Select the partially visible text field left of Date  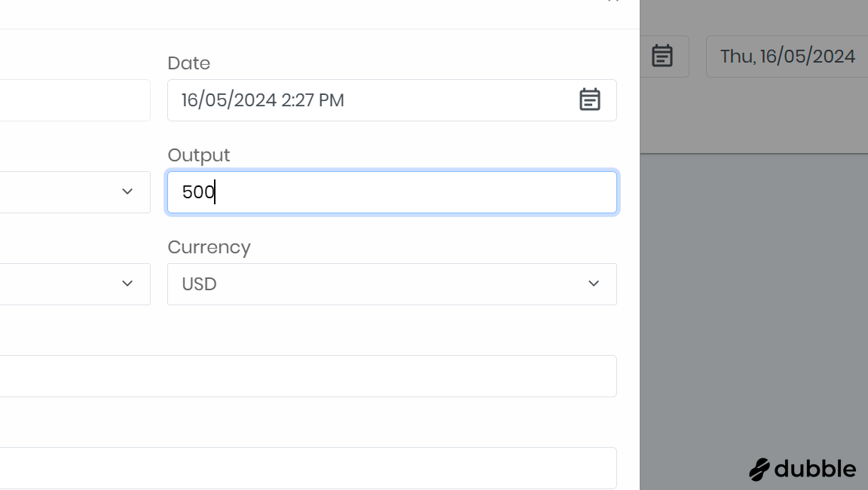[74, 100]
